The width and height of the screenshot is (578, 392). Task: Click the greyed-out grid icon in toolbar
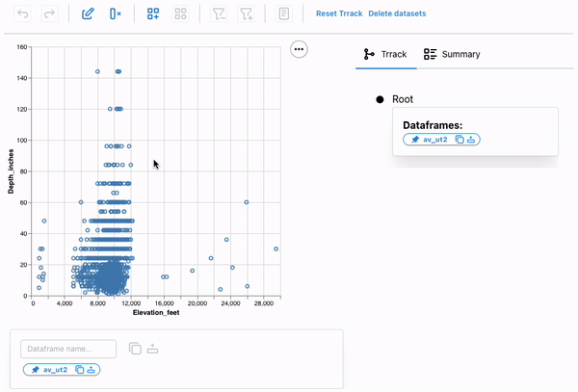(181, 14)
